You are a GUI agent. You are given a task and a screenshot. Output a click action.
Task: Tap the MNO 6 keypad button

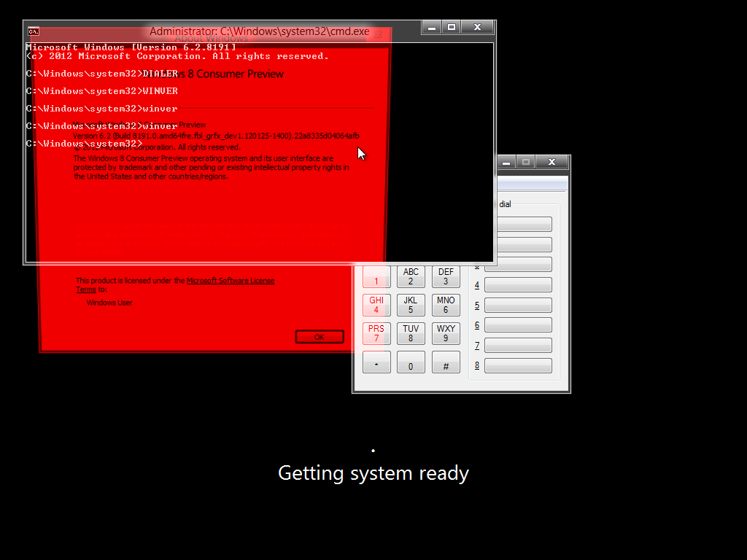click(446, 305)
